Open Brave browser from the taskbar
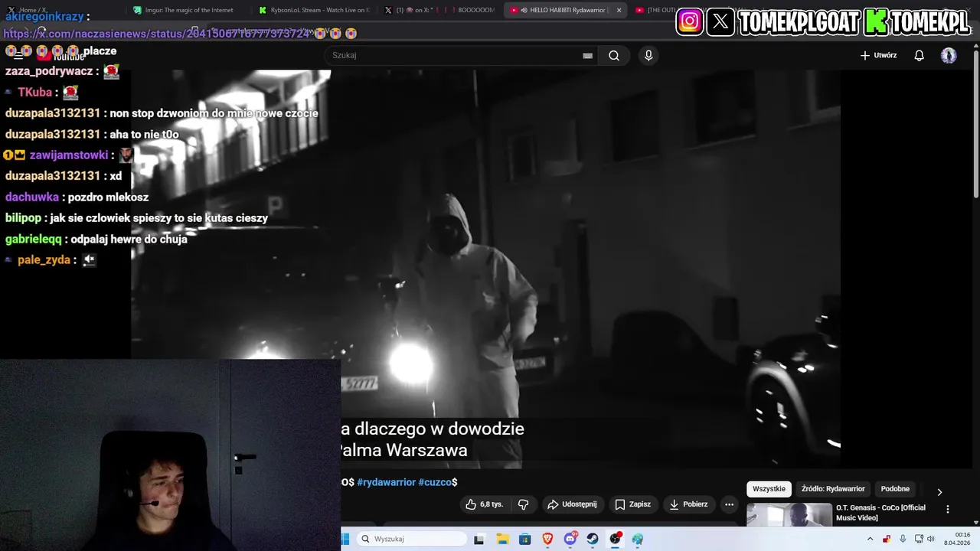This screenshot has height=551, width=980. point(547,539)
